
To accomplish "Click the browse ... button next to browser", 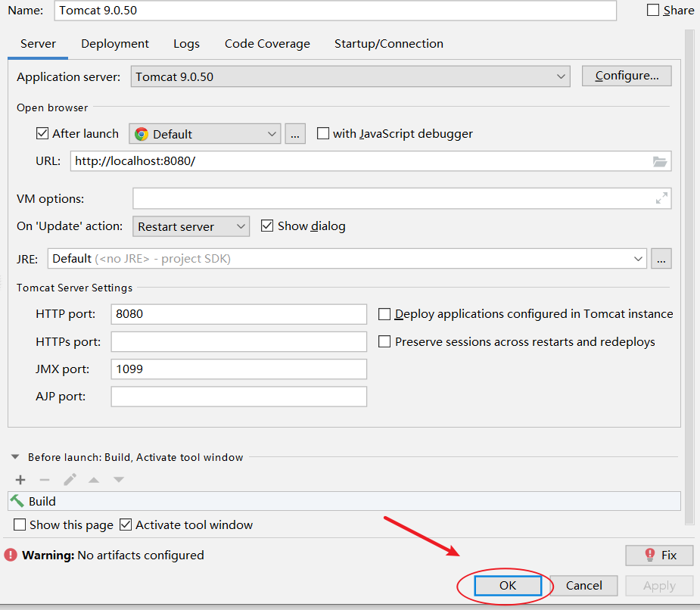I will coord(295,134).
